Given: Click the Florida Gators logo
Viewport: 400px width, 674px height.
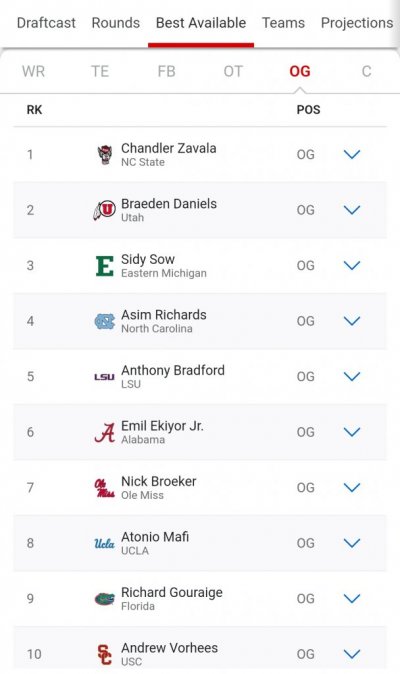Looking at the screenshot, I should pos(104,599).
